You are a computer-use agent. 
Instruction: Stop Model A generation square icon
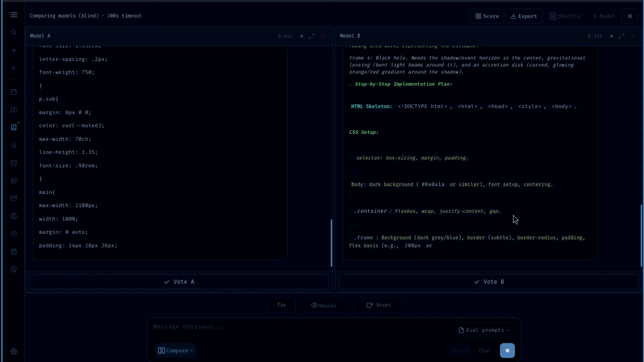[x=301, y=36]
